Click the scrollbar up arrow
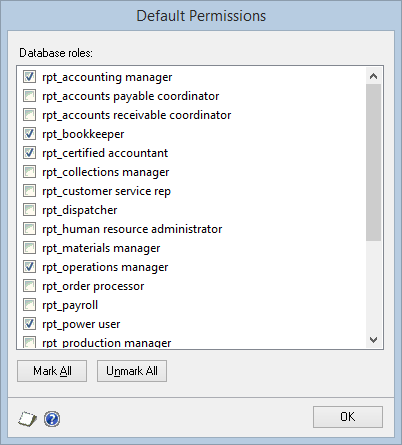 pyautogui.click(x=373, y=76)
